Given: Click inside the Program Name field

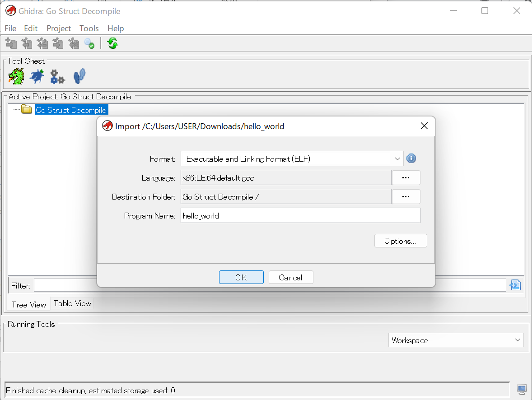Looking at the screenshot, I should pyautogui.click(x=300, y=215).
